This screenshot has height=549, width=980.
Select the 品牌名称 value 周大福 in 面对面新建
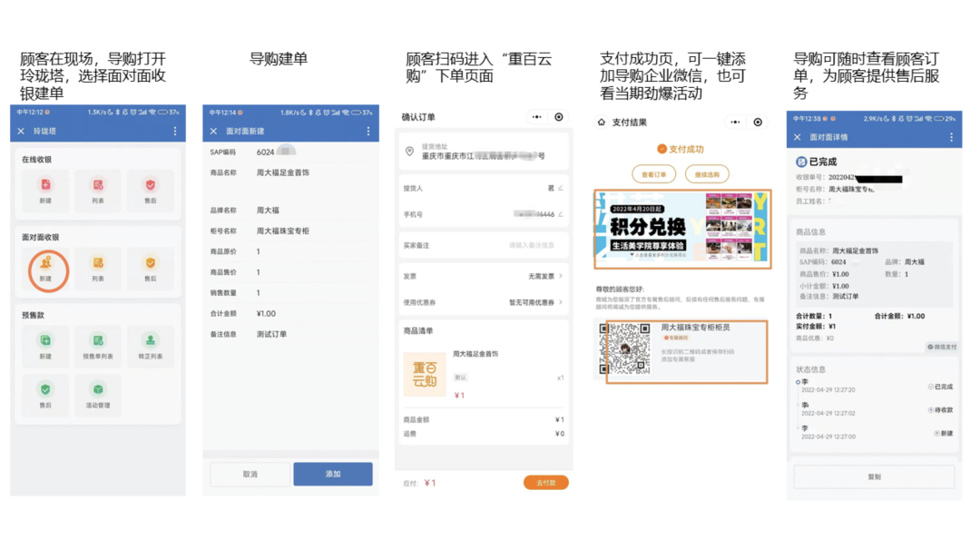pyautogui.click(x=268, y=211)
